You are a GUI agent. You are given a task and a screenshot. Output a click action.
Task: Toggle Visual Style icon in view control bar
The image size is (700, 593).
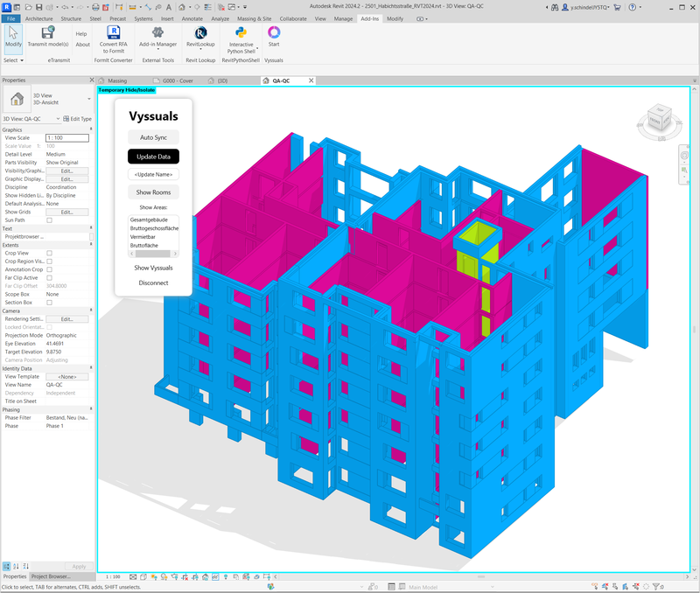click(143, 577)
